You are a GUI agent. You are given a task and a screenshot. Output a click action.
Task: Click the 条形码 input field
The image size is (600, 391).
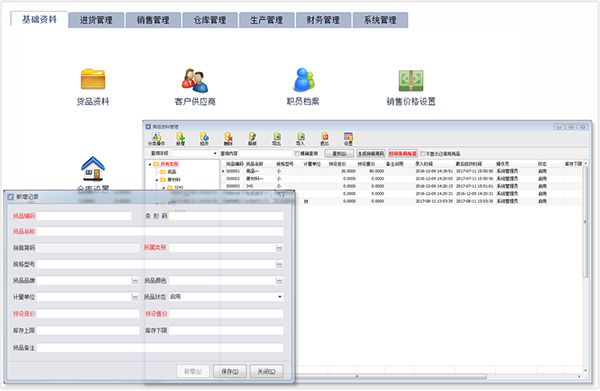coord(226,216)
